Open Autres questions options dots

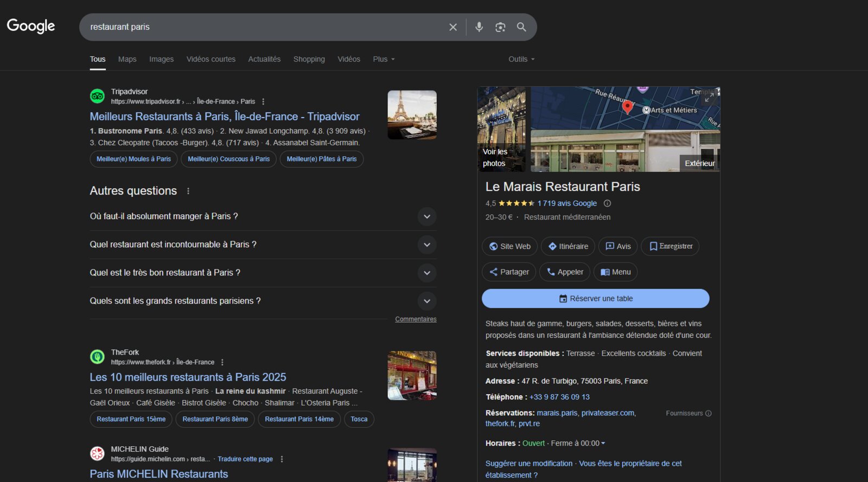tap(188, 191)
